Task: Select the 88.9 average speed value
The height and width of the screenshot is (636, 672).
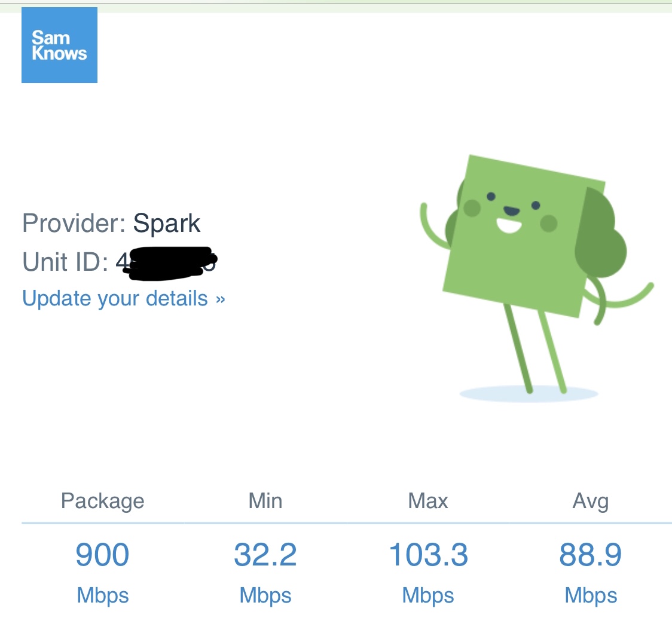Action: pyautogui.click(x=591, y=555)
